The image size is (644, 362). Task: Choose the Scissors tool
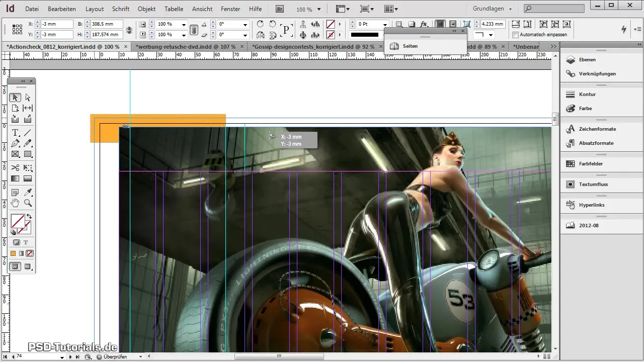[15, 167]
